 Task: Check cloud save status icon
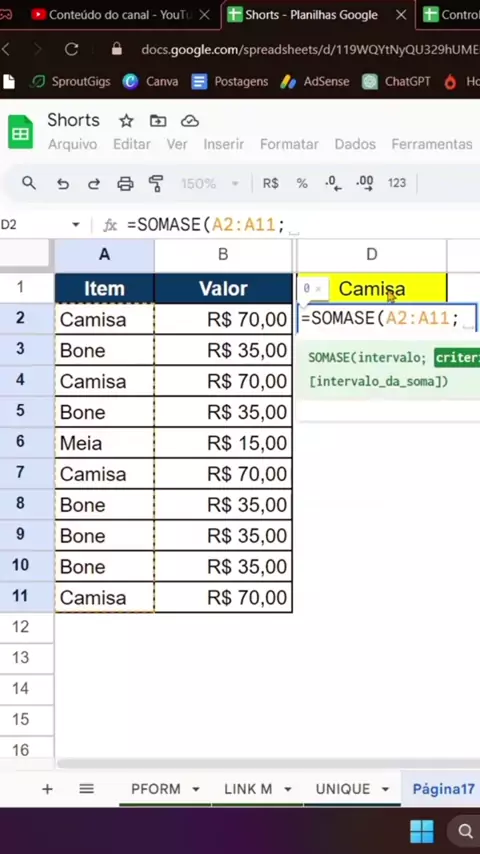(x=190, y=121)
